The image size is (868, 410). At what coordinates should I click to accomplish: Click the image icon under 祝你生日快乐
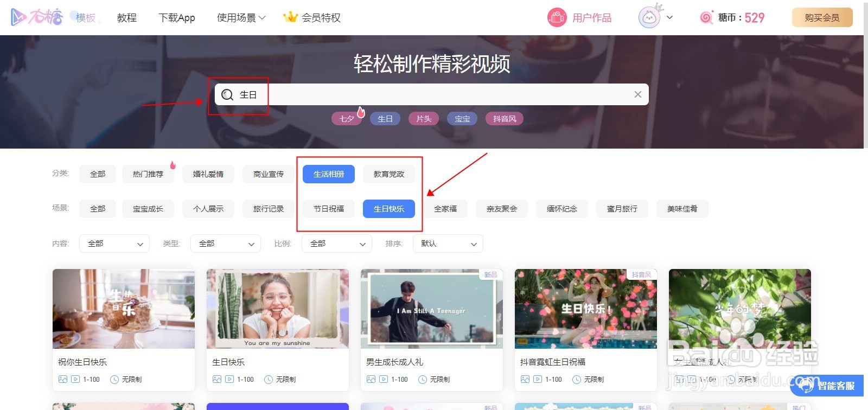coord(63,379)
